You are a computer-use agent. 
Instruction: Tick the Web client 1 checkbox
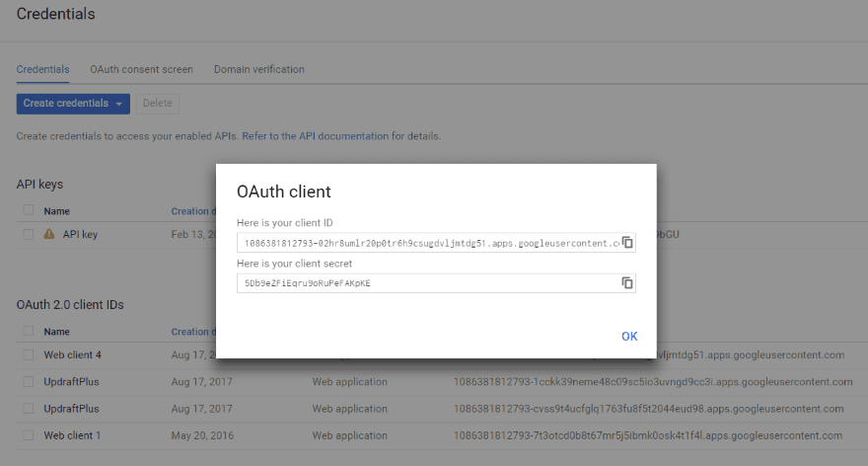tap(29, 435)
